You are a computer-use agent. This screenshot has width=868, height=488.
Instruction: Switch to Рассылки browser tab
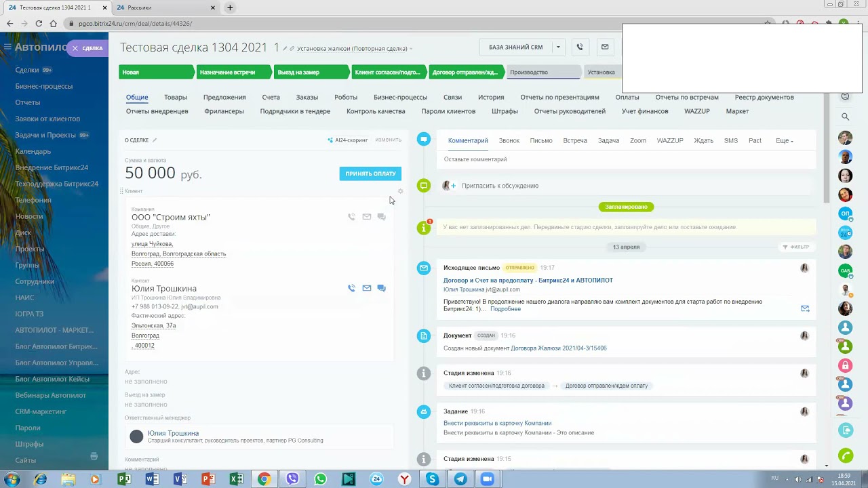pyautogui.click(x=166, y=7)
